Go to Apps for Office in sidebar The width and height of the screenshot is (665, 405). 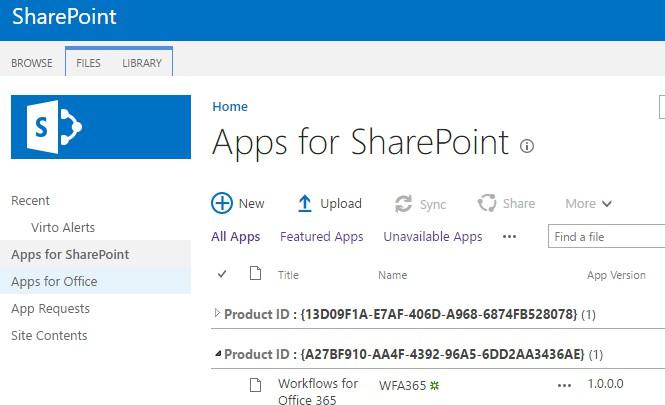pyautogui.click(x=54, y=282)
